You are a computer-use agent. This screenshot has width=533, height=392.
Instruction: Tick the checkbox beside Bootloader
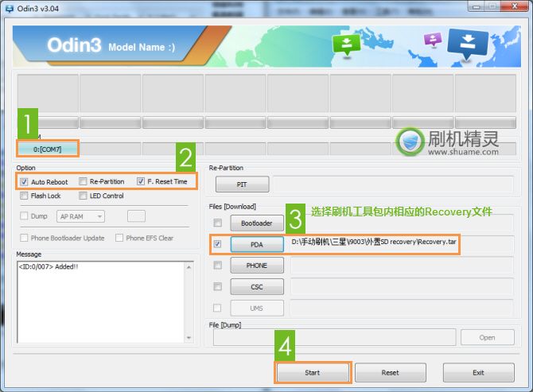click(x=217, y=223)
